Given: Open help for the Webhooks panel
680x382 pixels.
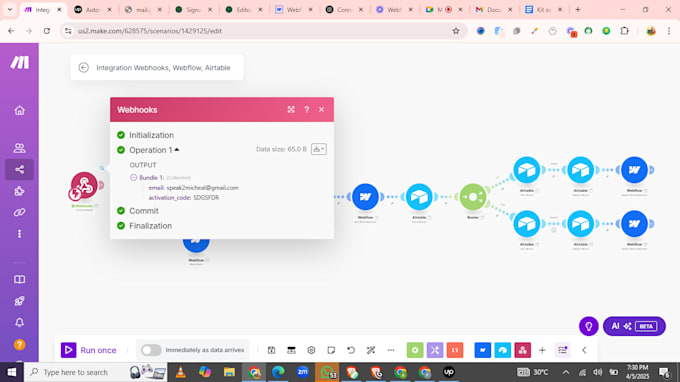Looking at the screenshot, I should [307, 110].
